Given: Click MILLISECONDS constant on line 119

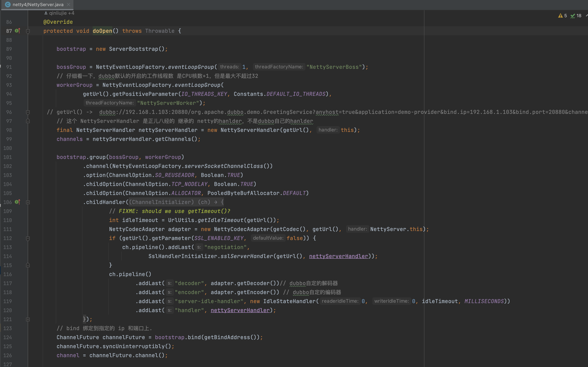Looking at the screenshot, I should tap(484, 301).
